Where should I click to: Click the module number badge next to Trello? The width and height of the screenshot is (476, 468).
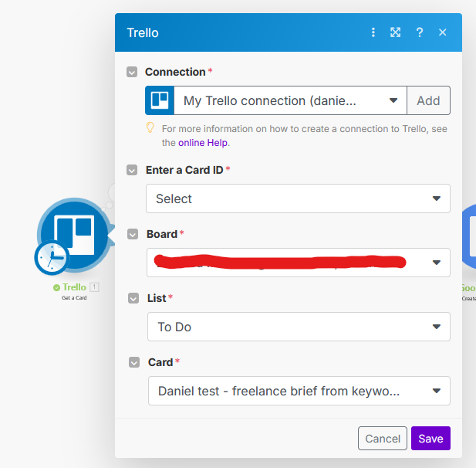pos(94,287)
